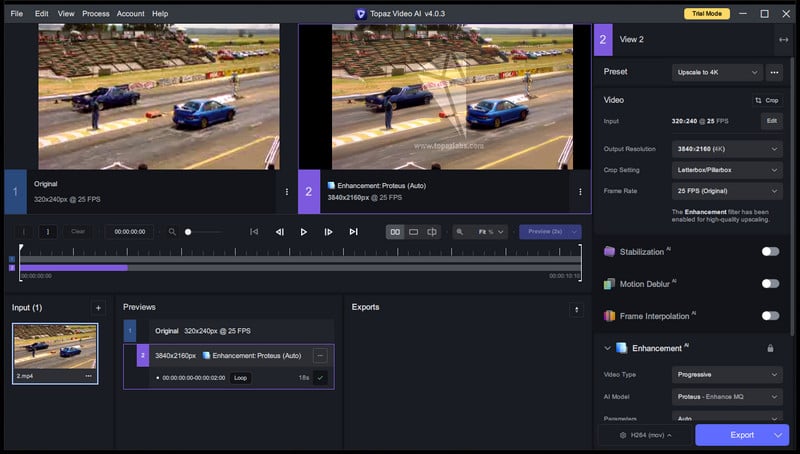Collapse the Enhancement section
The height and width of the screenshot is (454, 800).
pos(607,348)
